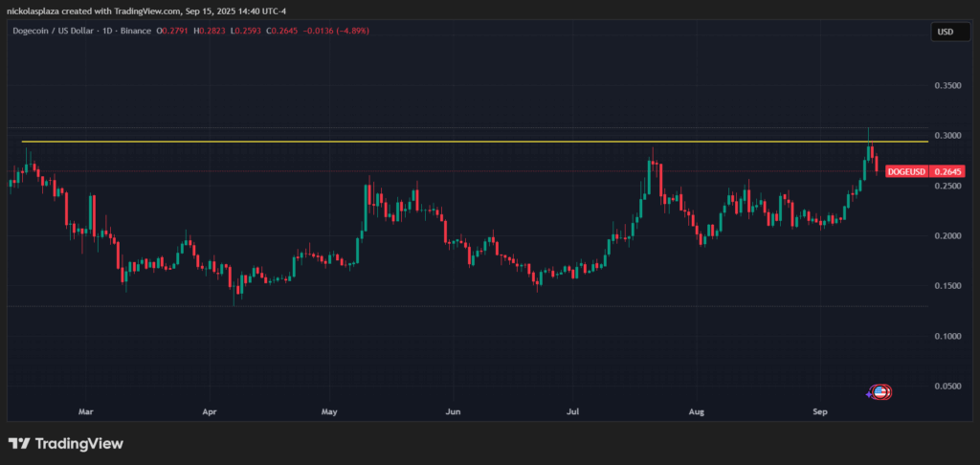Open the USD currency selector
This screenshot has width=980, height=465.
point(944,33)
